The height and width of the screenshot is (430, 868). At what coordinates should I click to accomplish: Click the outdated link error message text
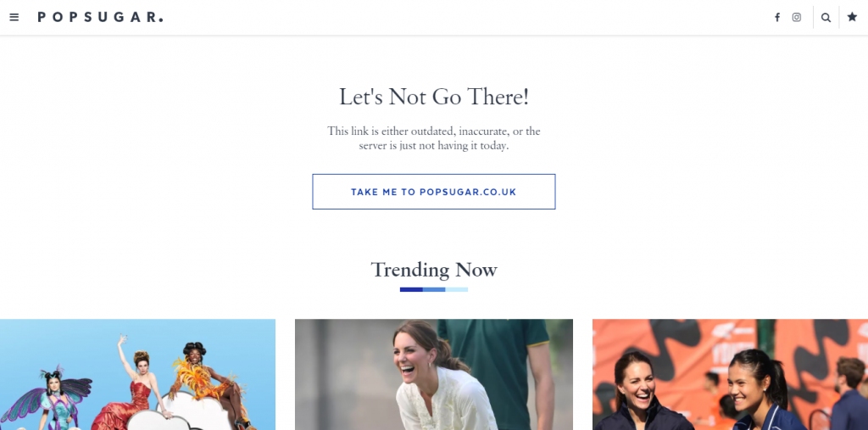[x=434, y=138]
